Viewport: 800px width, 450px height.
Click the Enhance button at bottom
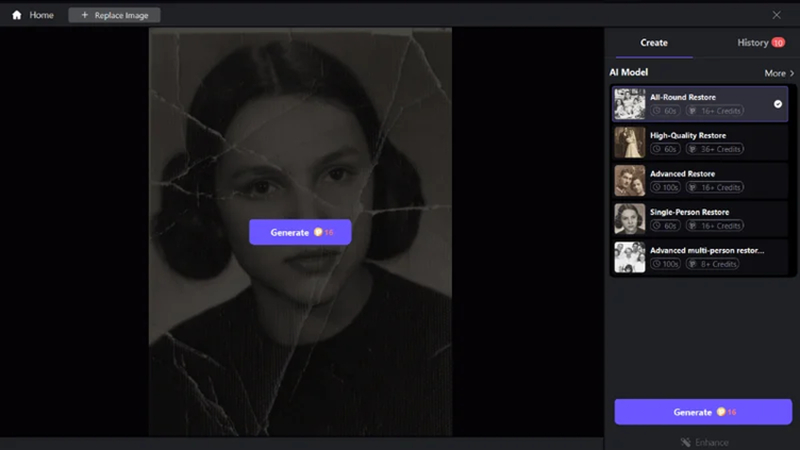click(x=704, y=442)
